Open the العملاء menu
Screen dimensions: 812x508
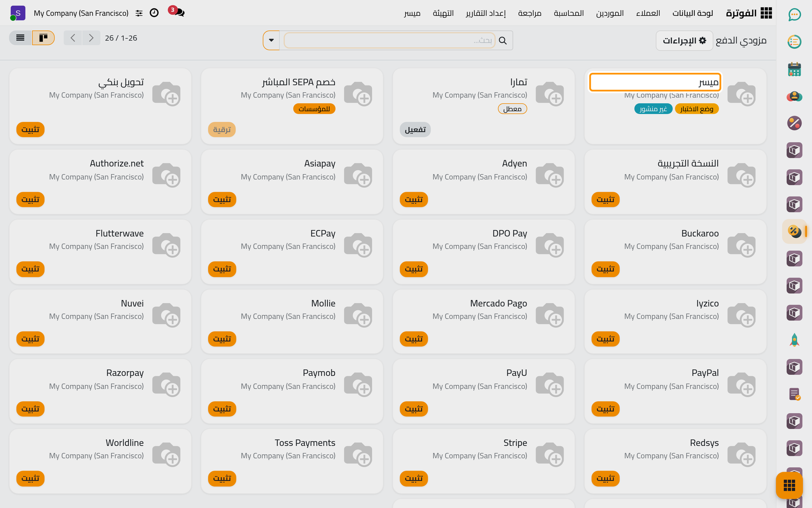click(x=648, y=13)
